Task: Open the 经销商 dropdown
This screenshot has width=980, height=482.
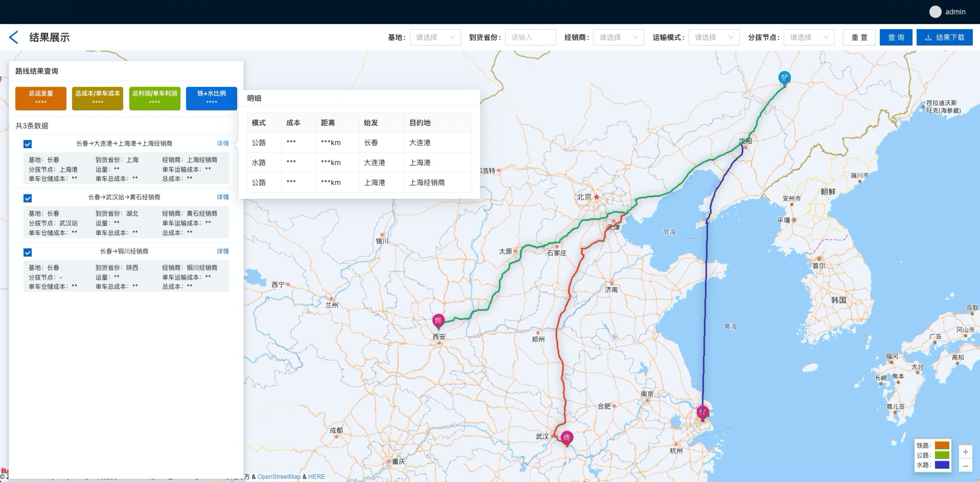Action: tap(618, 37)
